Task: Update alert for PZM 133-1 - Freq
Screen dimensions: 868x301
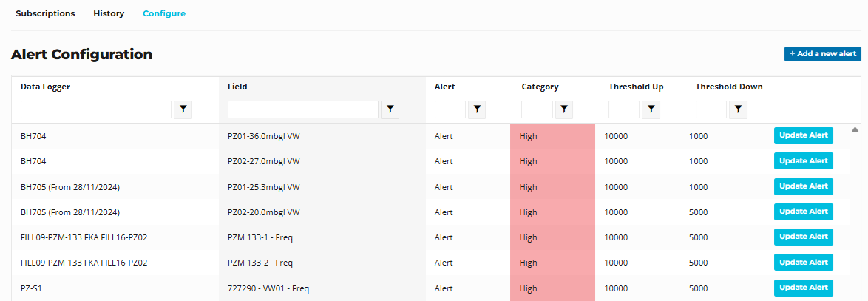Action: coord(803,237)
